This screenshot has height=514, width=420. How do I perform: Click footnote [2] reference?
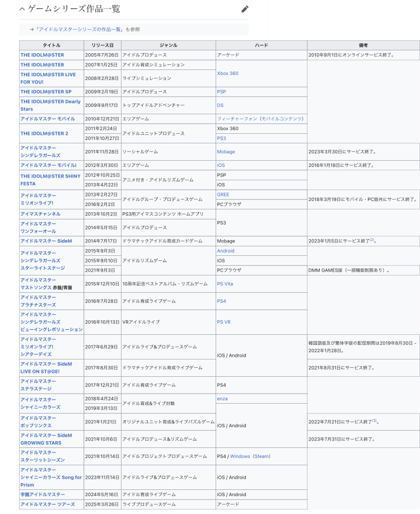(x=372, y=240)
